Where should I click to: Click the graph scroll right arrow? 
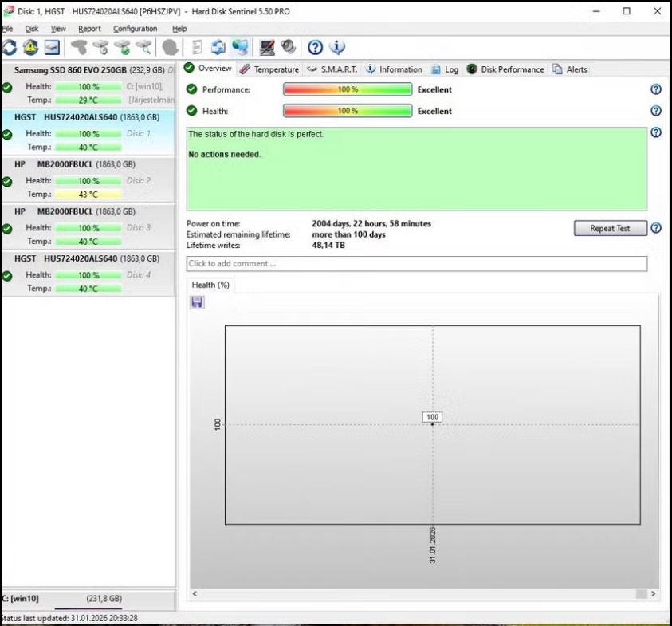pyautogui.click(x=653, y=593)
